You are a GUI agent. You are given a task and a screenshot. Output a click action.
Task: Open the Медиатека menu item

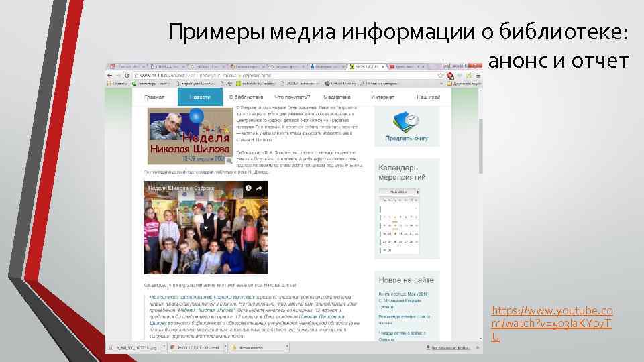[337, 97]
